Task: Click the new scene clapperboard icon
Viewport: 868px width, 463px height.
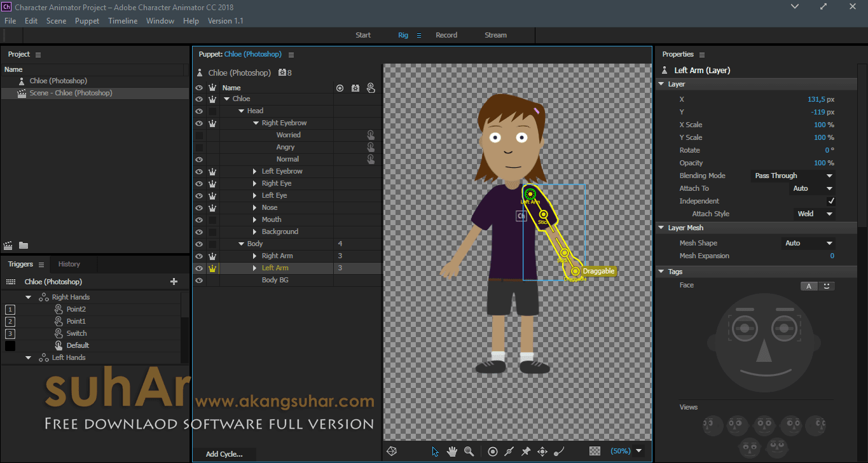Action: 8,245
